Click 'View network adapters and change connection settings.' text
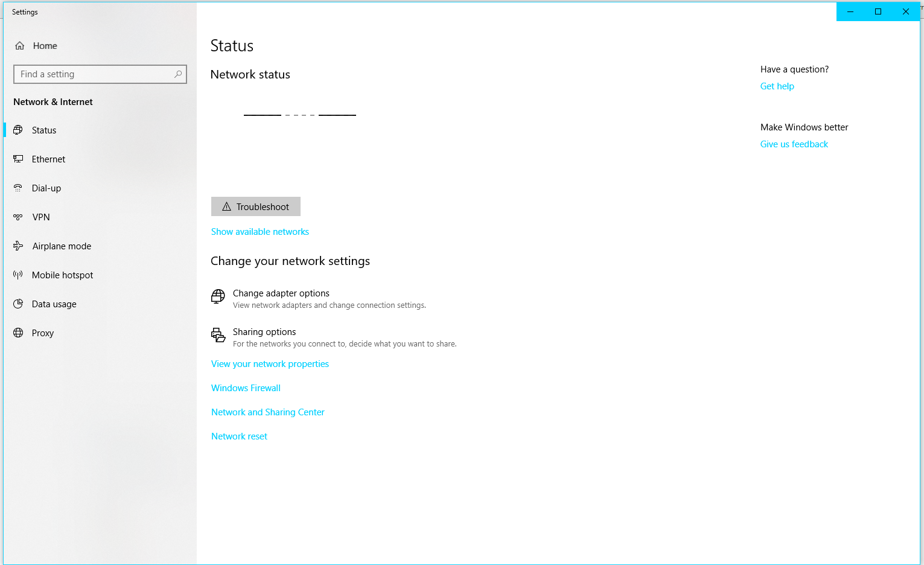The image size is (924, 565). coord(330,305)
